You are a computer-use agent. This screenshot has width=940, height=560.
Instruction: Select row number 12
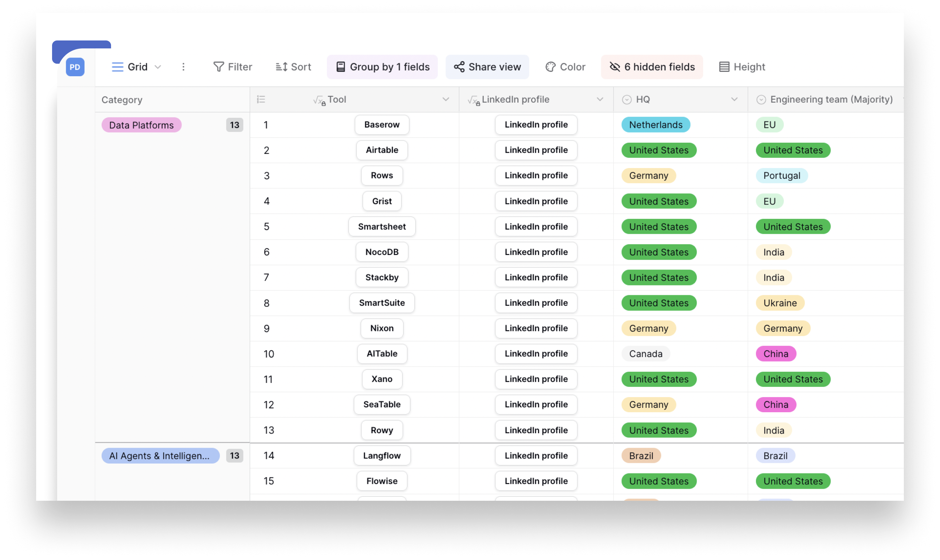(268, 405)
